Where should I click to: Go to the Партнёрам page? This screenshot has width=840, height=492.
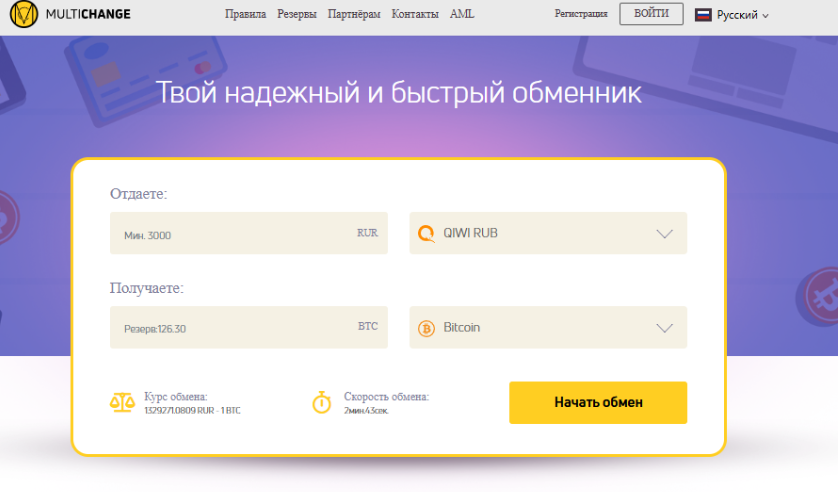point(354,14)
